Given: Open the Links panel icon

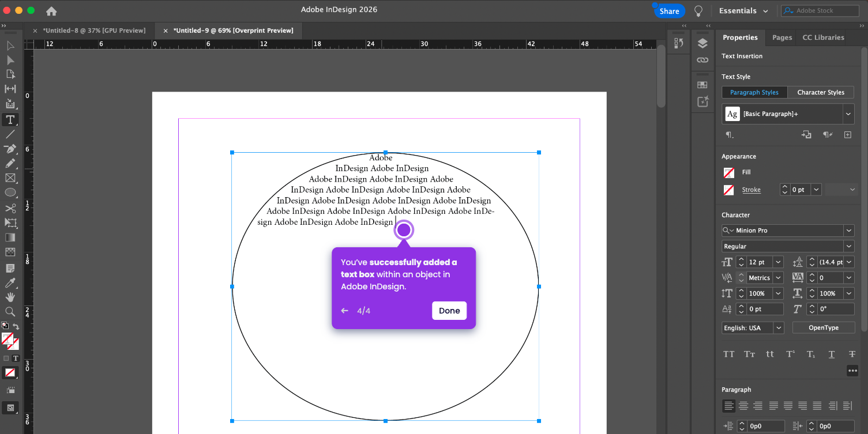Looking at the screenshot, I should (x=702, y=60).
